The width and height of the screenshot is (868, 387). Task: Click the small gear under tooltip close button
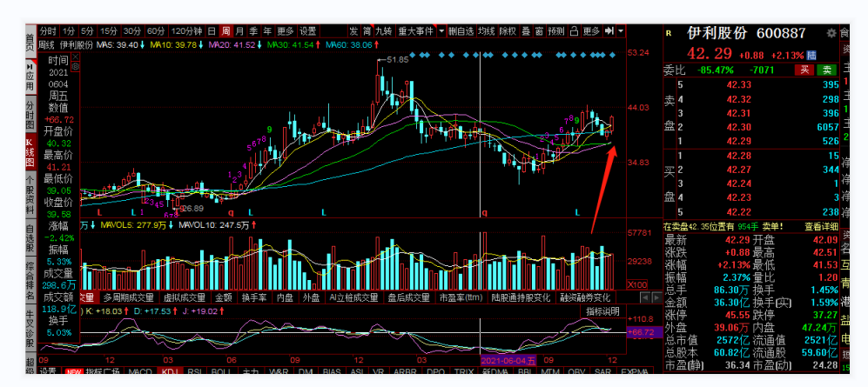[x=75, y=66]
